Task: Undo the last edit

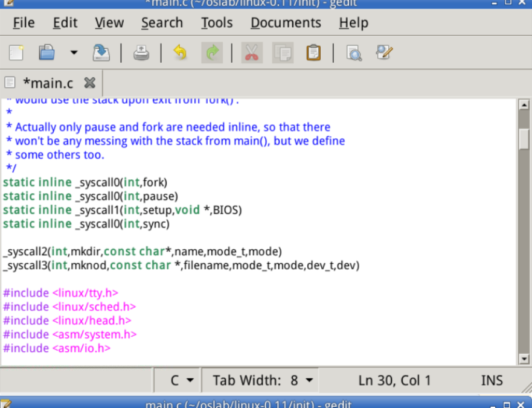Action: [x=180, y=53]
